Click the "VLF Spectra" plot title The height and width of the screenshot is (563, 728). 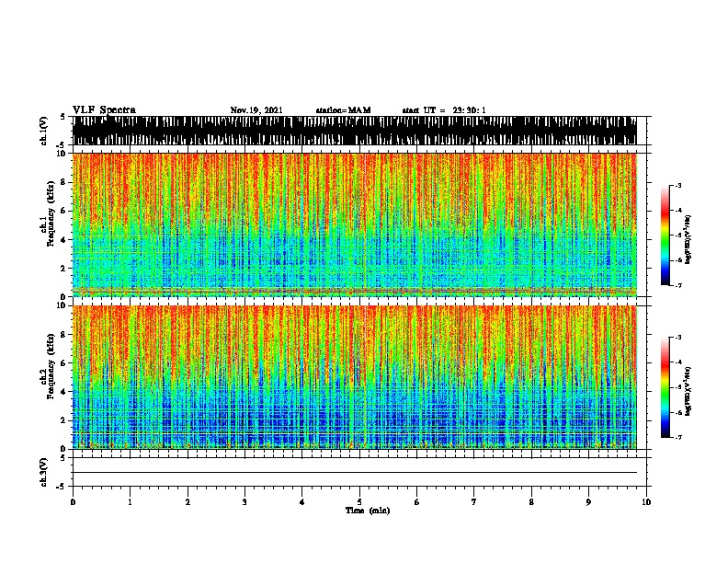[104, 110]
